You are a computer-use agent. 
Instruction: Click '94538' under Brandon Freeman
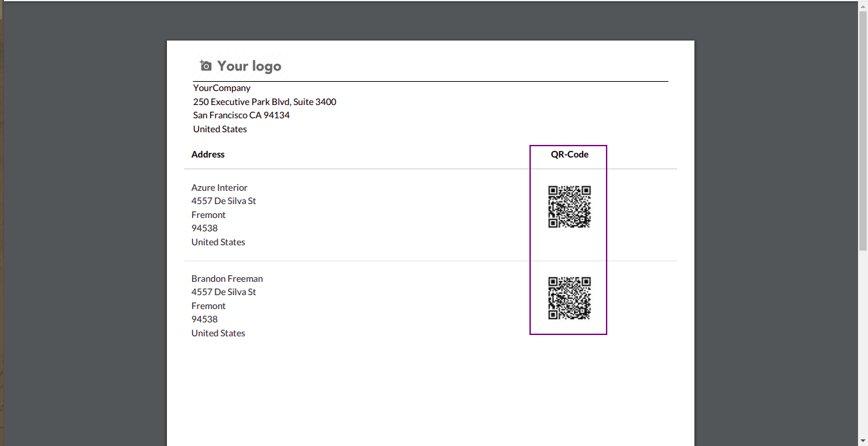(205, 319)
